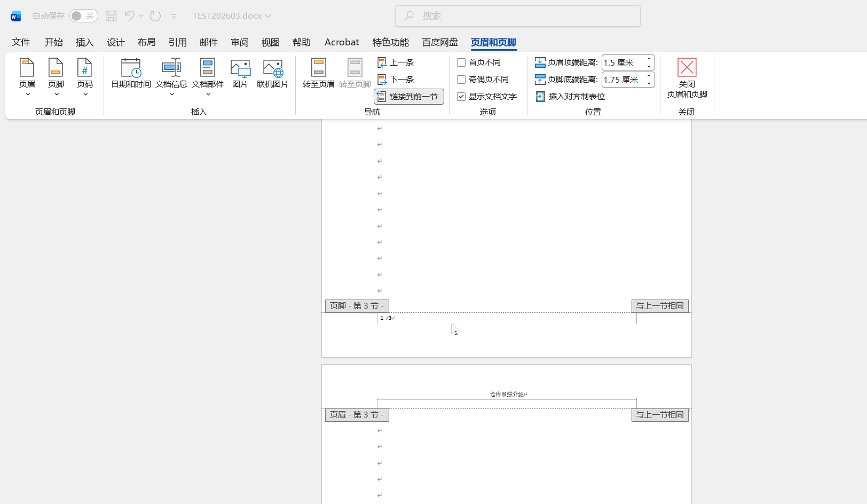Open the 视图 ribbon tab

(270, 42)
